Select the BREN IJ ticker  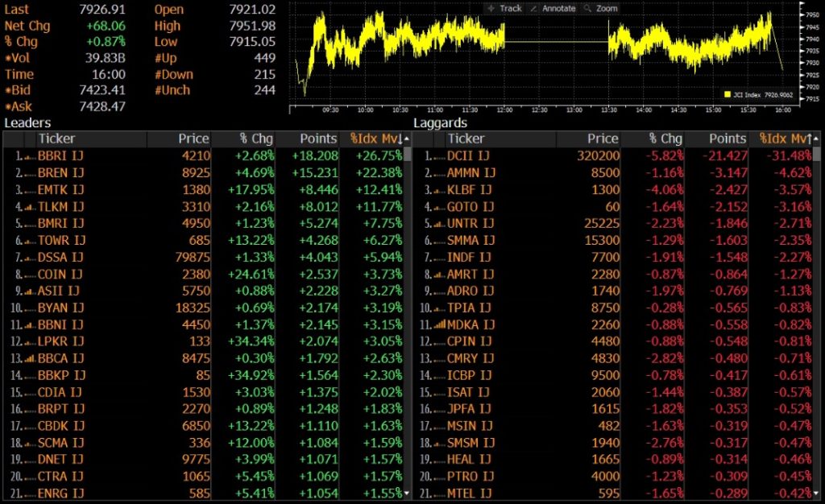(60, 173)
